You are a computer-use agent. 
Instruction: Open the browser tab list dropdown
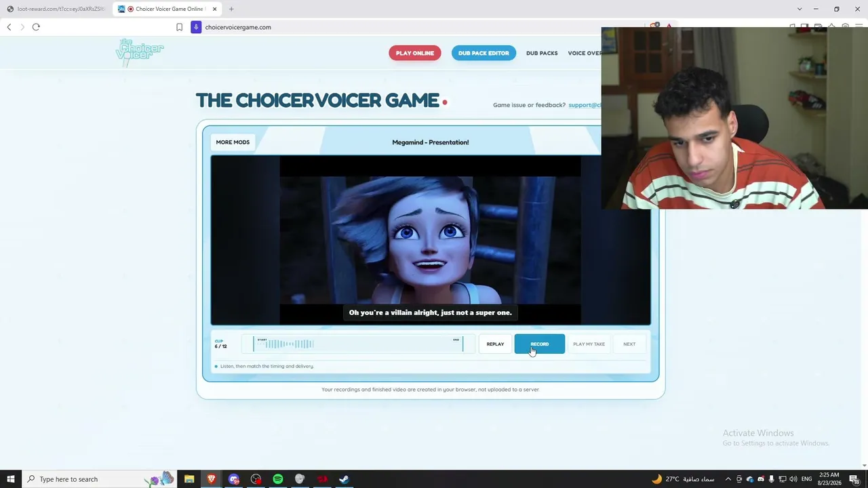800,9
